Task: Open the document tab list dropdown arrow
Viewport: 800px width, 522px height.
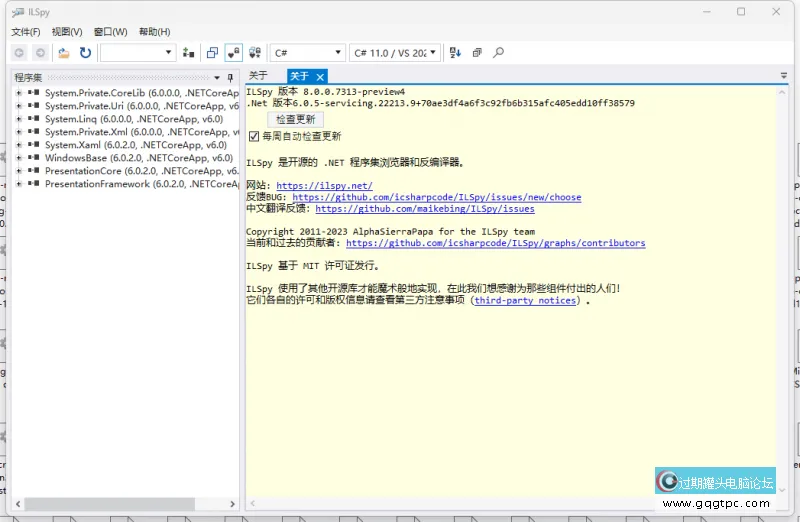Action: click(784, 76)
